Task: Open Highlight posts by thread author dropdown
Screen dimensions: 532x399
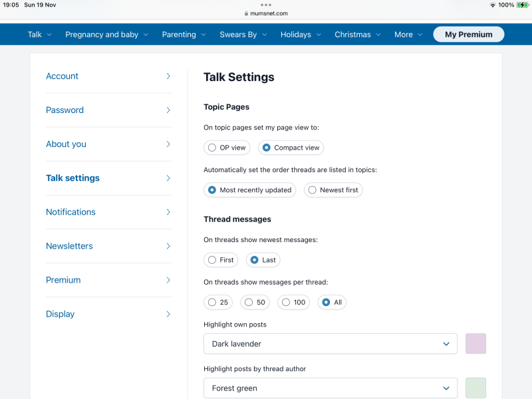Action: click(x=330, y=388)
